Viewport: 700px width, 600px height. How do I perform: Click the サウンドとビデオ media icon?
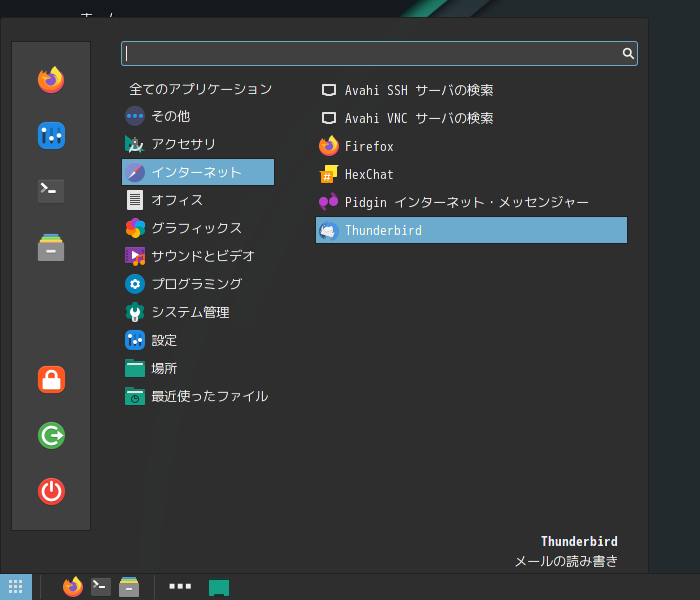135,256
